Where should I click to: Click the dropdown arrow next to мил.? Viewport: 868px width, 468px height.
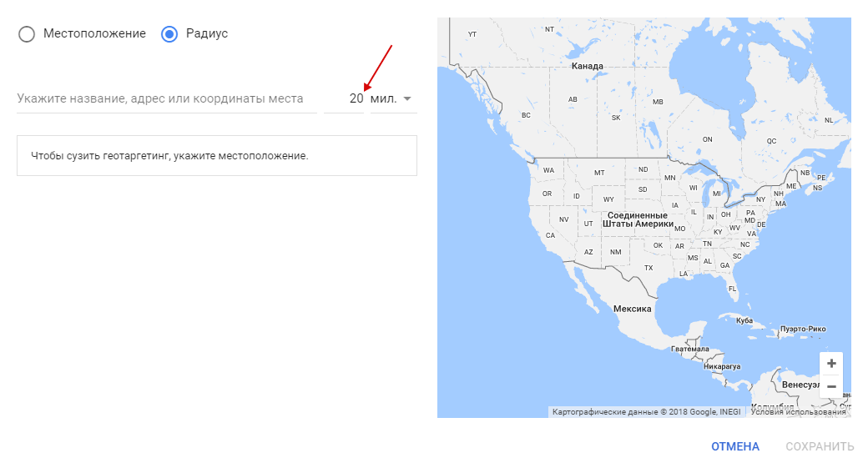point(407,99)
